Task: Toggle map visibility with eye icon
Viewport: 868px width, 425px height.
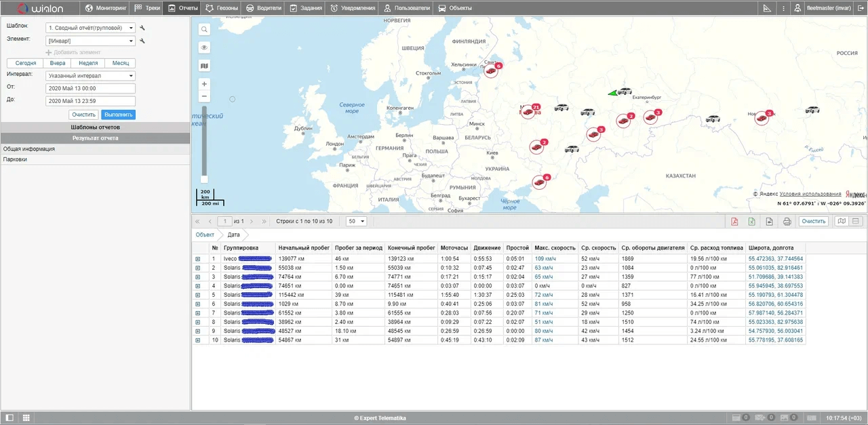Action: pos(205,47)
